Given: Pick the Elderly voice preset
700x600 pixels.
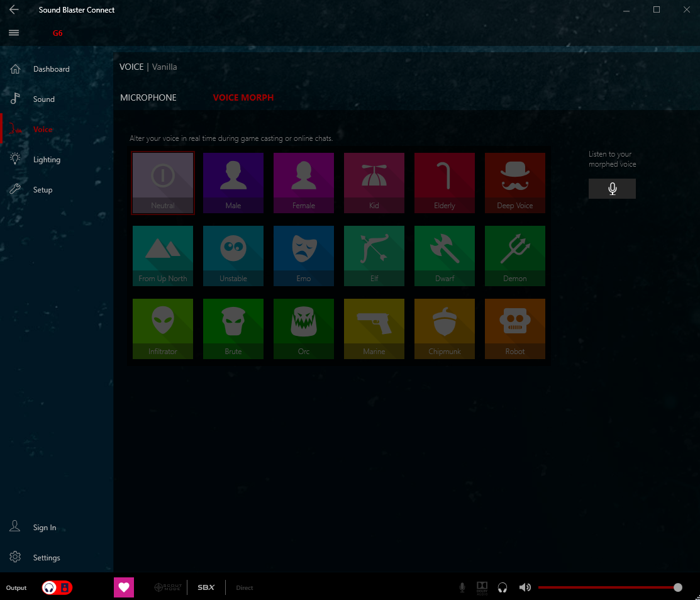Looking at the screenshot, I should click(445, 183).
